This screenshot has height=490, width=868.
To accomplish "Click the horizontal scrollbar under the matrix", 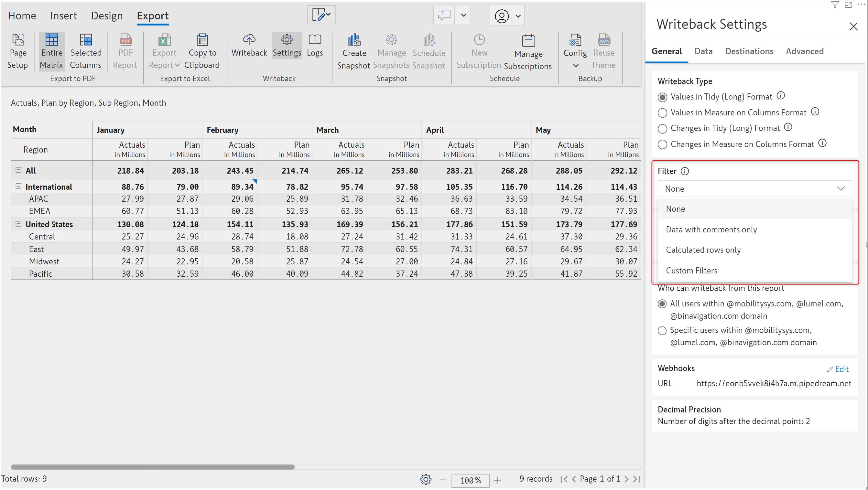I will [x=152, y=467].
